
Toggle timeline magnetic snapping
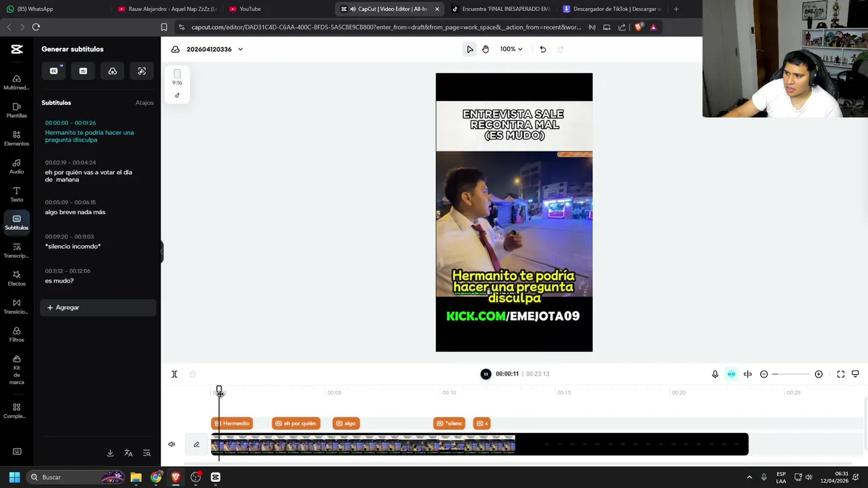point(731,374)
